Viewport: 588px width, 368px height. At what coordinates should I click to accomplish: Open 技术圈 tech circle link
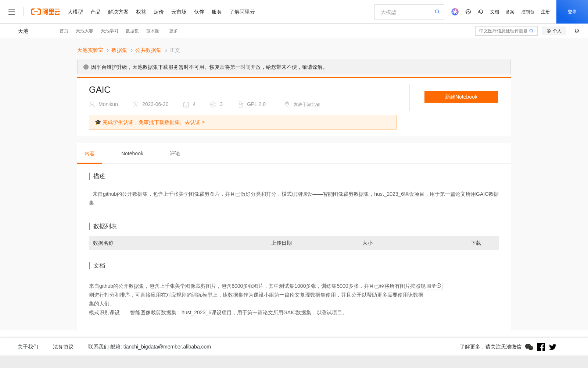point(153,31)
